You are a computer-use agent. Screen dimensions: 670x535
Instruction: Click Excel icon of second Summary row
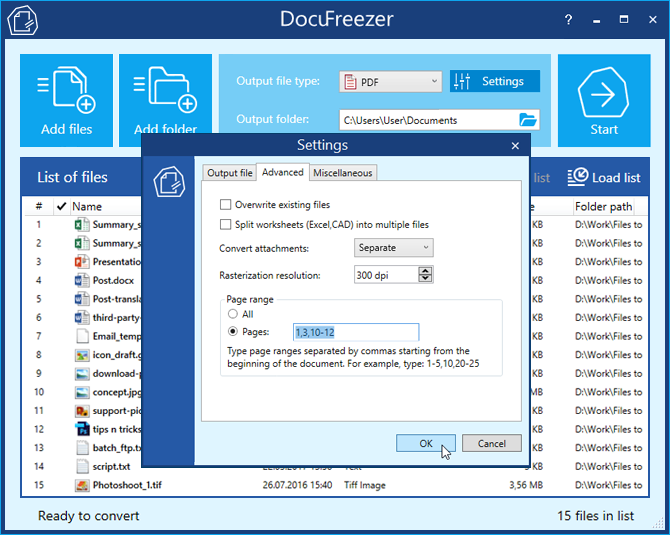(x=82, y=243)
